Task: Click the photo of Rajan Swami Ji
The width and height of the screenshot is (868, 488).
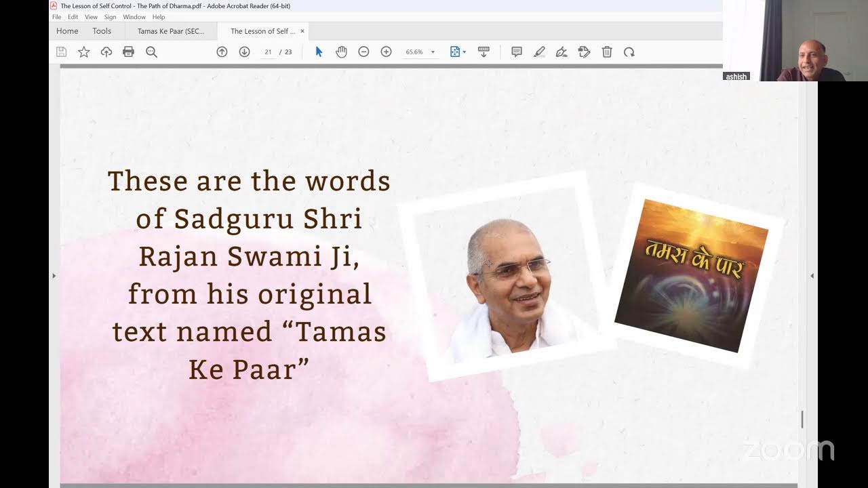Action: pyautogui.click(x=507, y=278)
